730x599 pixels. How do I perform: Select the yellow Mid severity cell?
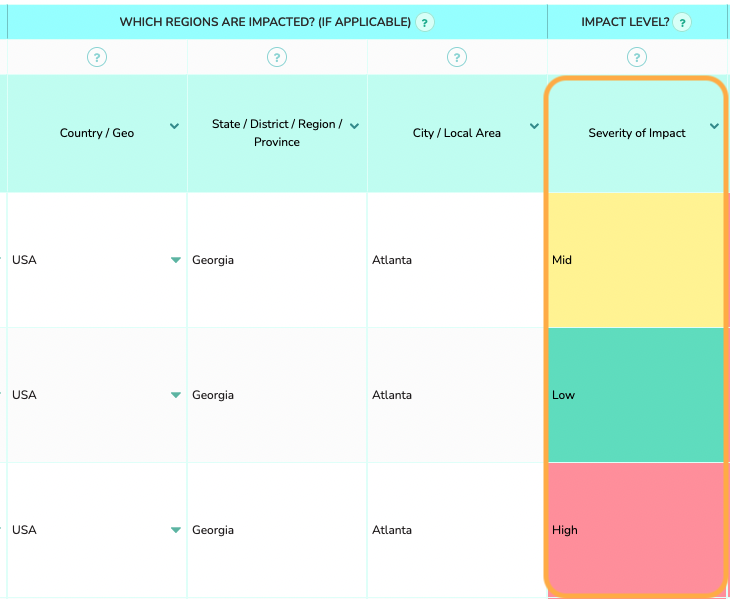coord(635,260)
